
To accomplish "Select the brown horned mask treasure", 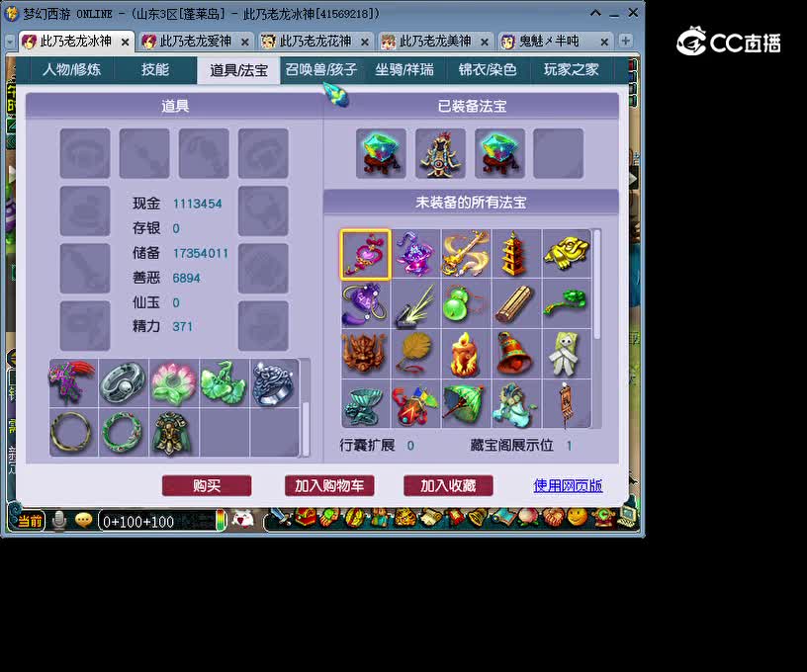I will point(365,354).
